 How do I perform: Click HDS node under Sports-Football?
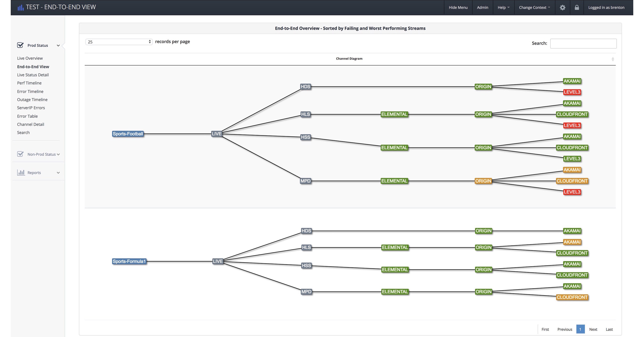tap(306, 87)
